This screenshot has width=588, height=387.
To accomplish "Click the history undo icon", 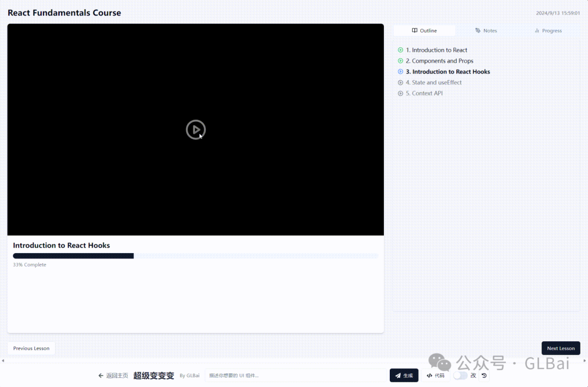I will pyautogui.click(x=484, y=376).
